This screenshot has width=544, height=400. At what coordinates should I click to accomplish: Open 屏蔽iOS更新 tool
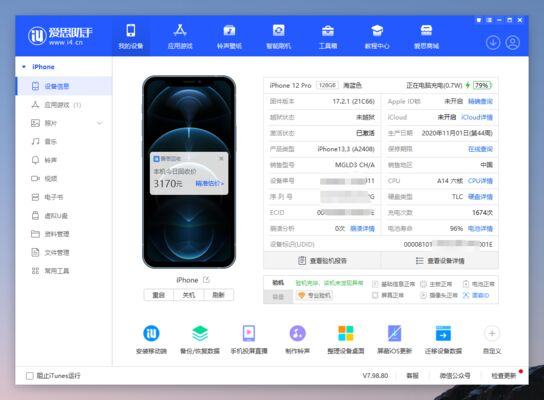point(394,339)
